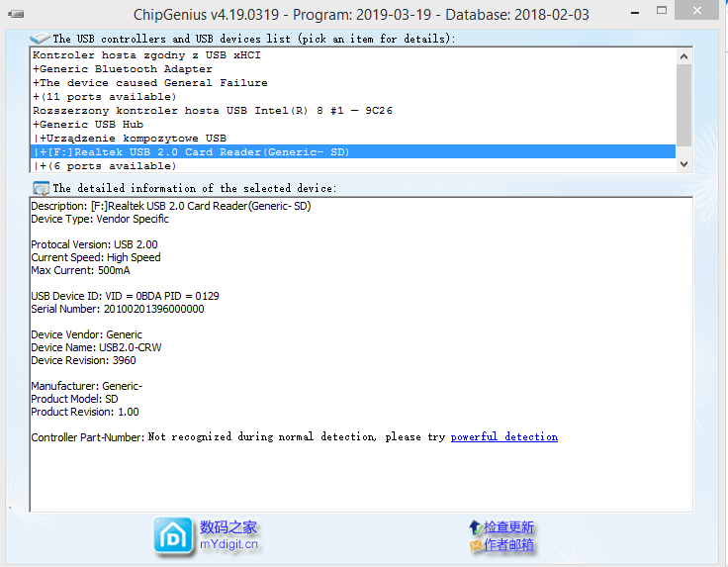Maximize the ChipGenius window
Image resolution: width=728 pixels, height=567 pixels.
point(662,10)
